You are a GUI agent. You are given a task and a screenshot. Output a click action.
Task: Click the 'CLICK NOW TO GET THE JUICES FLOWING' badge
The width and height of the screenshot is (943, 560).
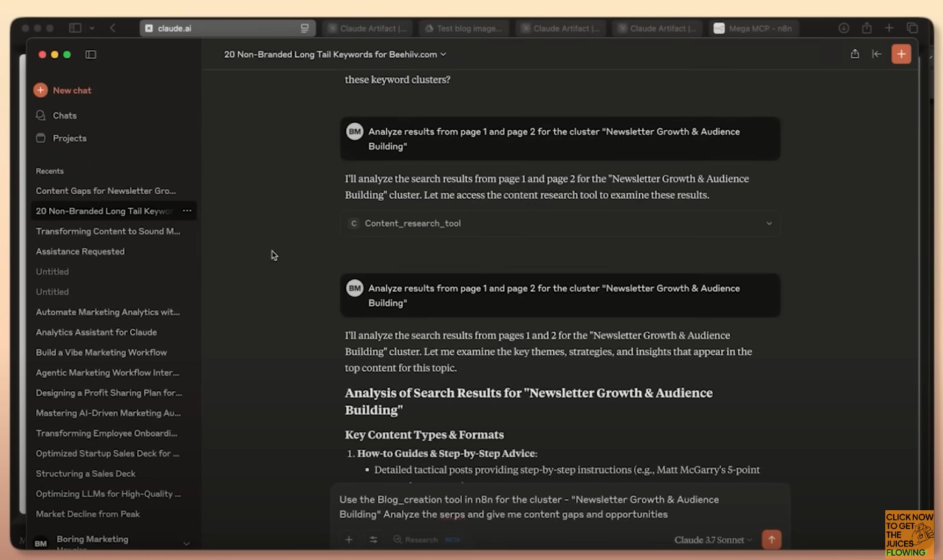909,534
